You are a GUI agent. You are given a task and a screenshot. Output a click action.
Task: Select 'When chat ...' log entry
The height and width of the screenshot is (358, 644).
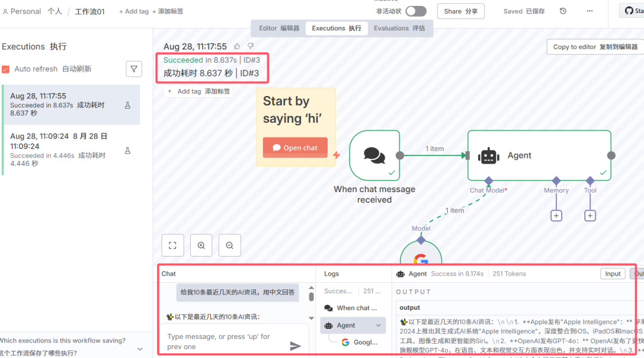pyautogui.click(x=353, y=308)
